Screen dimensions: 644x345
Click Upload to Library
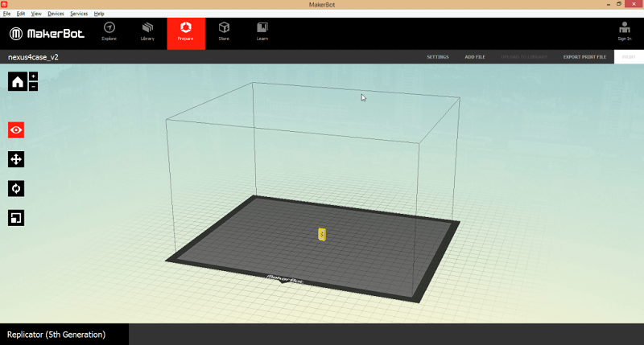point(524,57)
